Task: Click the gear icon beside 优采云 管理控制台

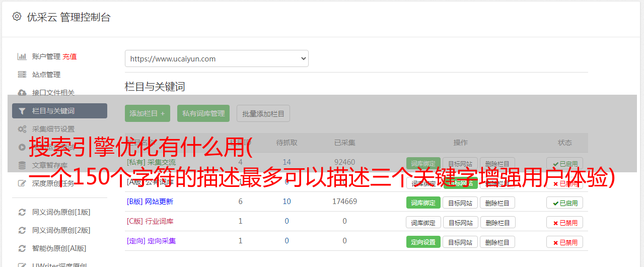Action: [17, 17]
